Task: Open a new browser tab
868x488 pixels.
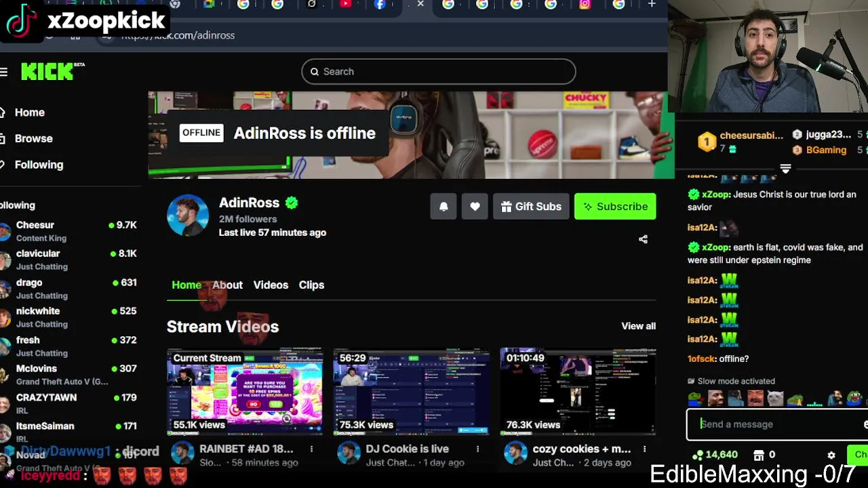Action: tap(652, 5)
